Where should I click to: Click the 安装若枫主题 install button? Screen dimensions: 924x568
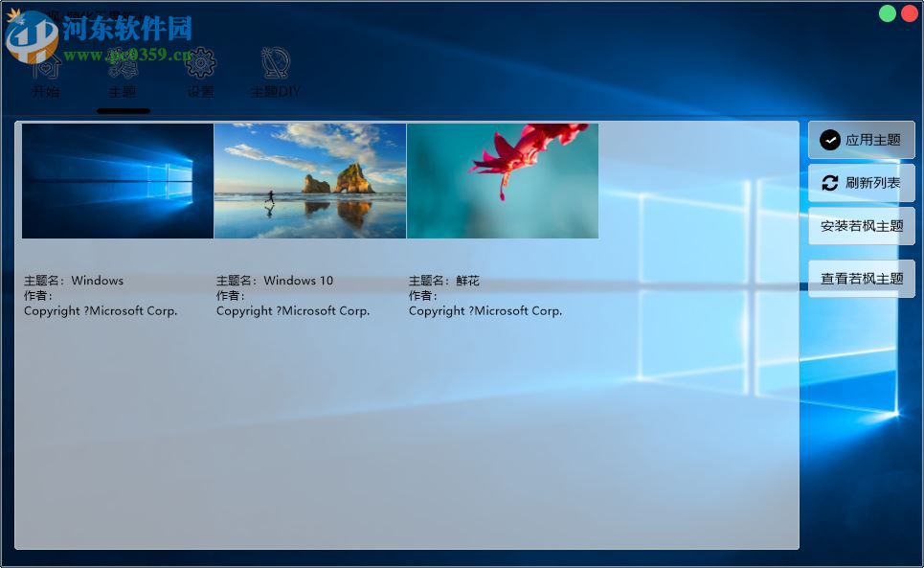[861, 226]
